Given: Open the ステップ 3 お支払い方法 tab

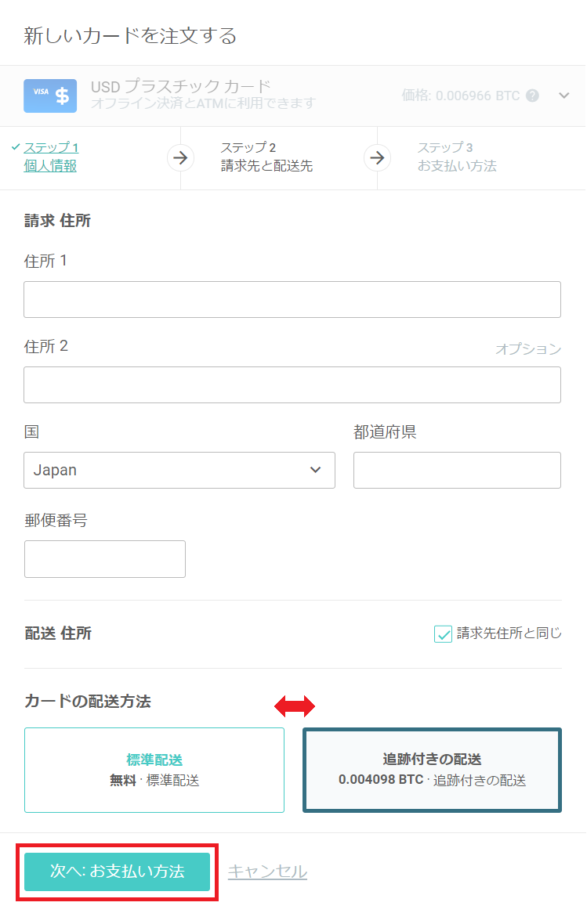Looking at the screenshot, I should coord(457,157).
